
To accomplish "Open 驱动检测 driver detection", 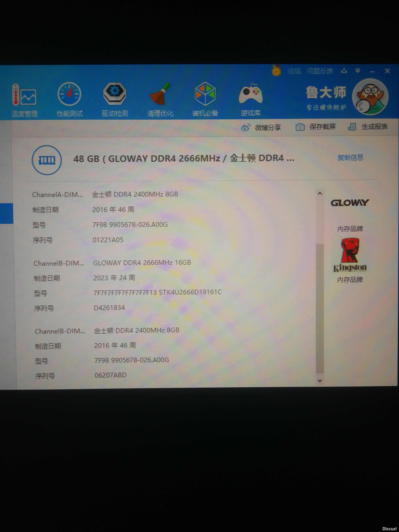I will [x=115, y=100].
